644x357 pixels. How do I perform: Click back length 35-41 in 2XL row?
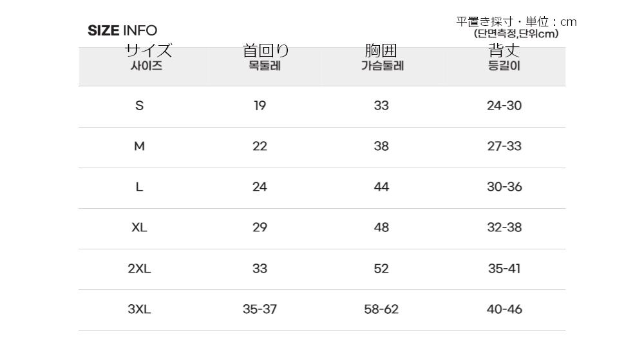pos(504,269)
